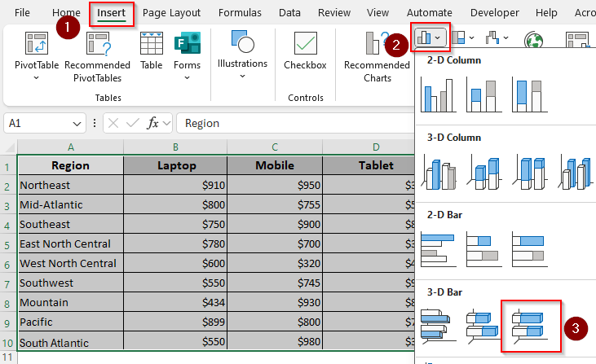This screenshot has width=596, height=364.
Task: Switch to the View tab
Action: click(377, 13)
